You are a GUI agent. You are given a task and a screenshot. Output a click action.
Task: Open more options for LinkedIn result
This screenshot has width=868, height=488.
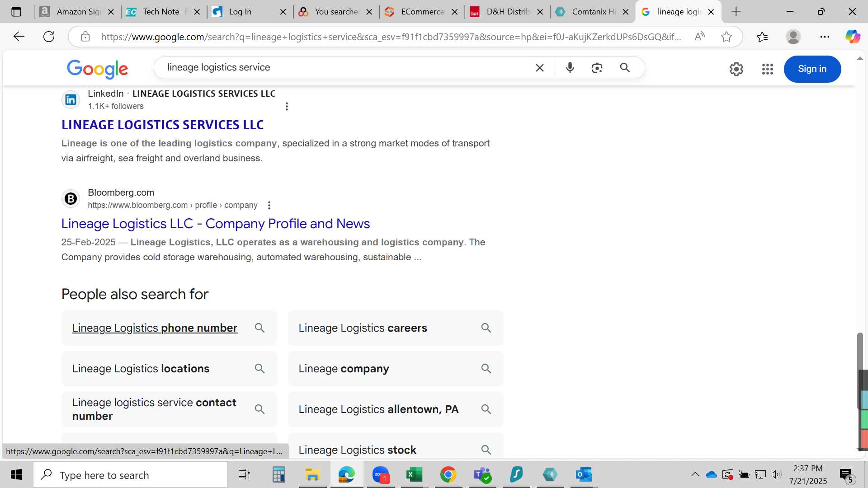click(287, 107)
